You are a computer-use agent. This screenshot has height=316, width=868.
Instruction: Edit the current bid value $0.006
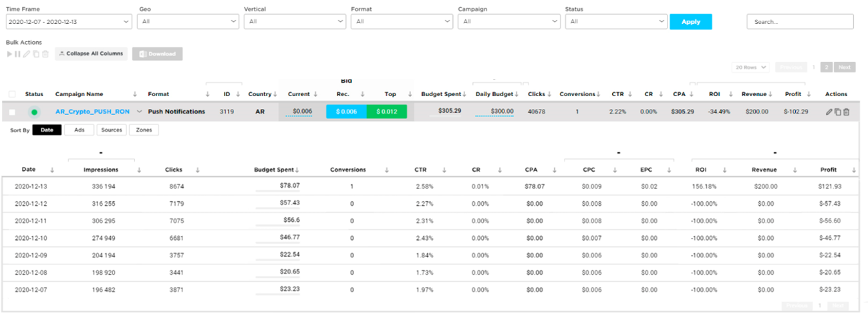(x=302, y=111)
